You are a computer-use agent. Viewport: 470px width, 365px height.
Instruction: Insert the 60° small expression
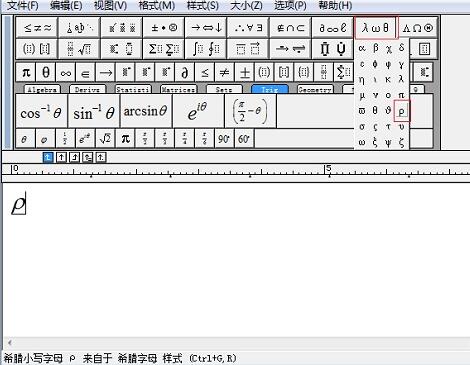click(x=244, y=138)
